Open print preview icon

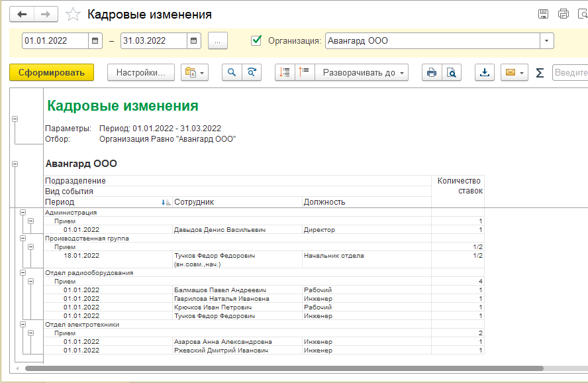click(x=452, y=72)
